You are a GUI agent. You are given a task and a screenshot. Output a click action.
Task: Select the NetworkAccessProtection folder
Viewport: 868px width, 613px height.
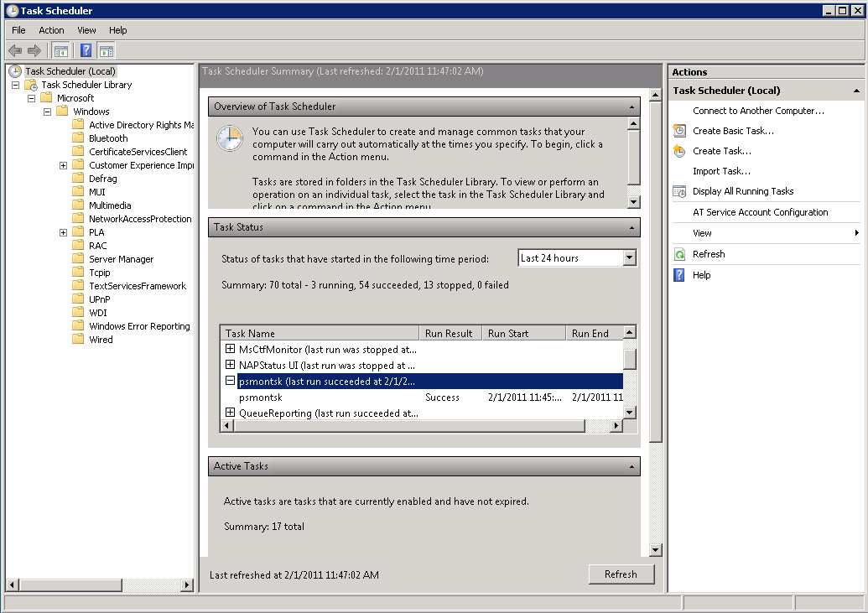[x=140, y=219]
